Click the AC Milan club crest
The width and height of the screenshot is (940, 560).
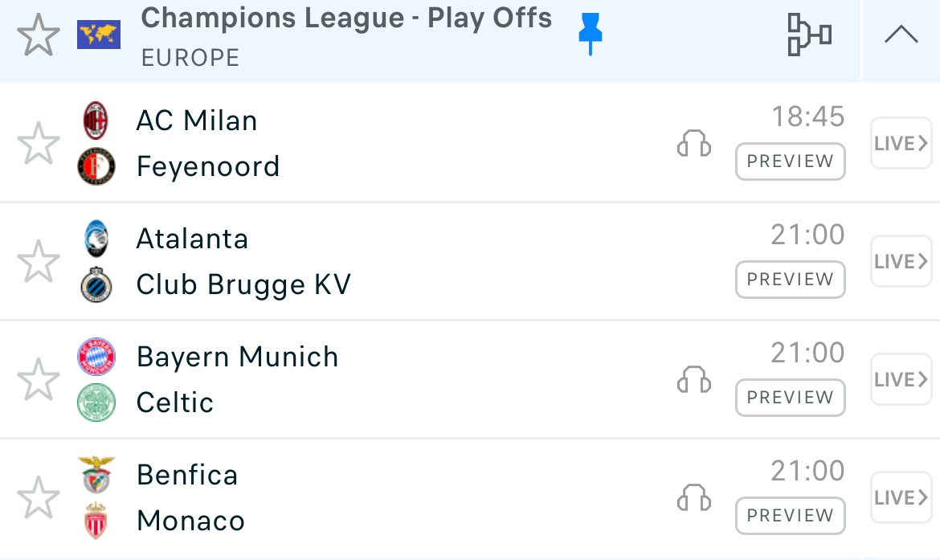click(96, 121)
